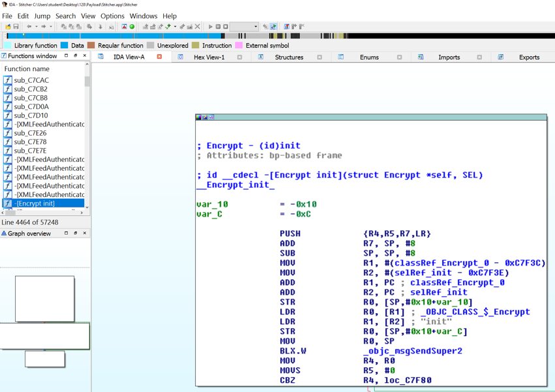Click the Function name column header
The width and height of the screenshot is (555, 392).
pyautogui.click(x=27, y=68)
